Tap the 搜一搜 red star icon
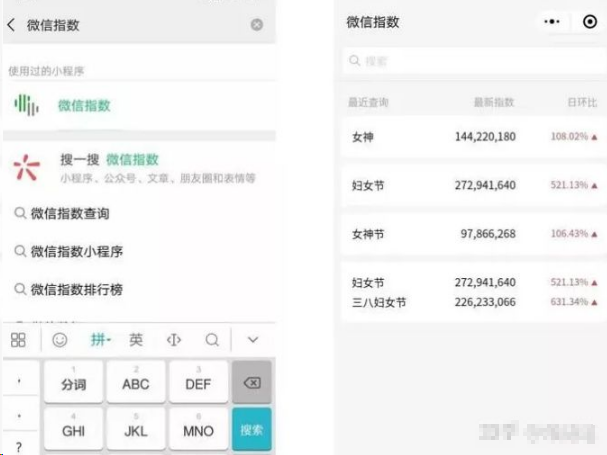This screenshot has width=607, height=455. coord(27,167)
